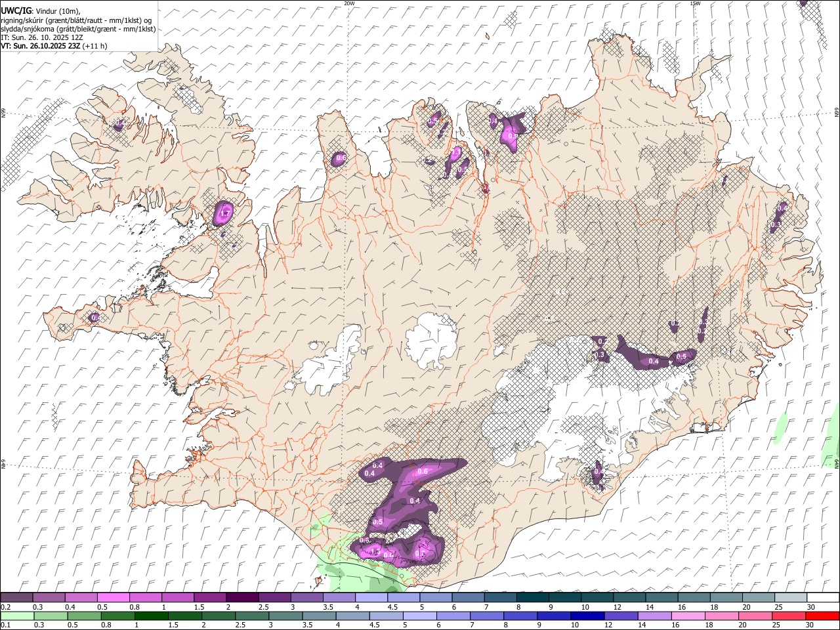This screenshot has width=840, height=630.
Task: Click the 'VT: Sun. 26.10.2025 23Z (+11 h)' line
Action: coord(54,46)
